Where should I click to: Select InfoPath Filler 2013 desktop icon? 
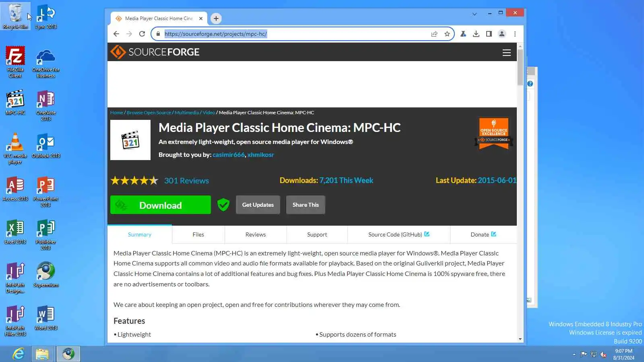[15, 320]
